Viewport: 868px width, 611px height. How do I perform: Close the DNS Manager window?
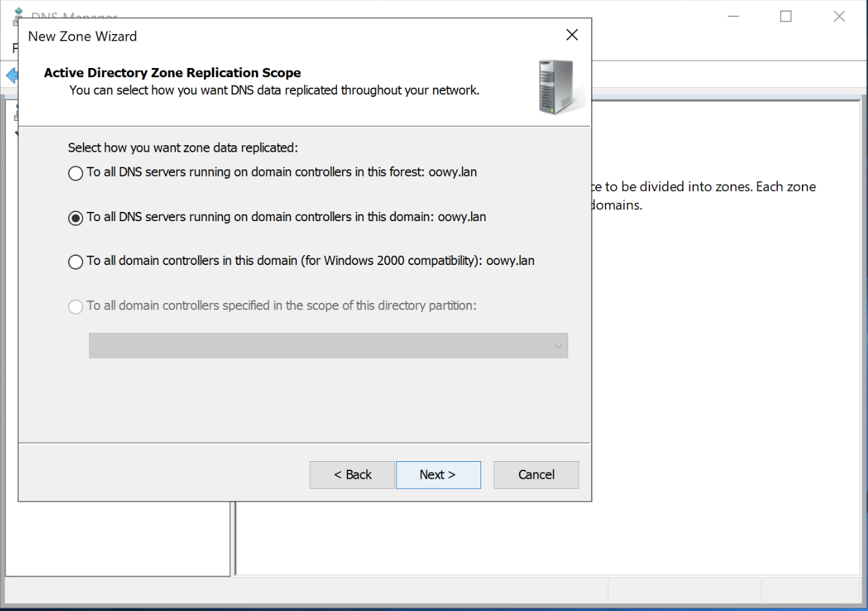[x=839, y=16]
